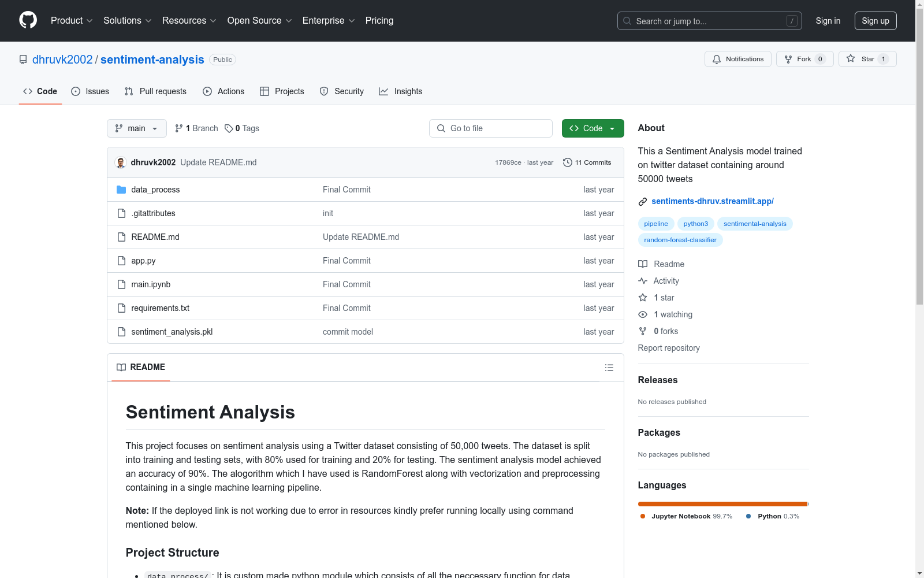Click the sentimental-analysis topic tag
The image size is (924, 578).
755,224
